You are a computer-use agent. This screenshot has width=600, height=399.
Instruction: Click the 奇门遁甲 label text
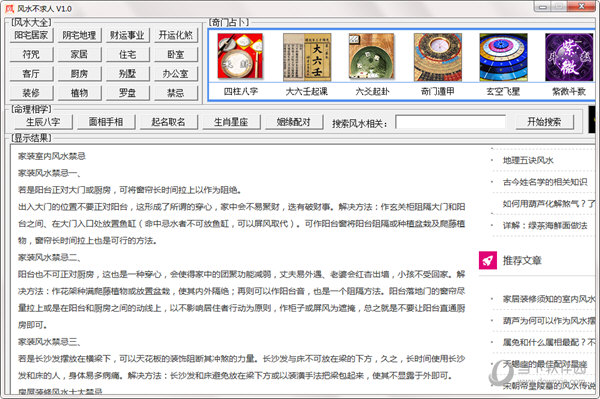[438, 91]
